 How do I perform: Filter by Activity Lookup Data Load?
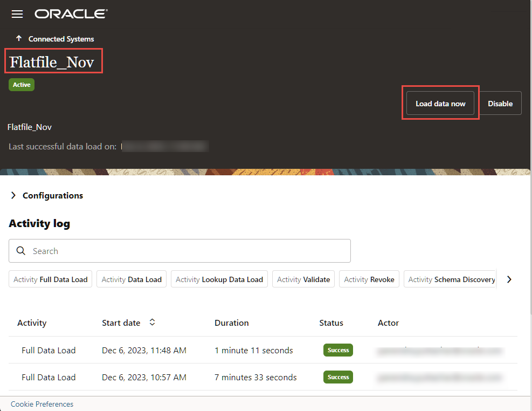tap(219, 279)
